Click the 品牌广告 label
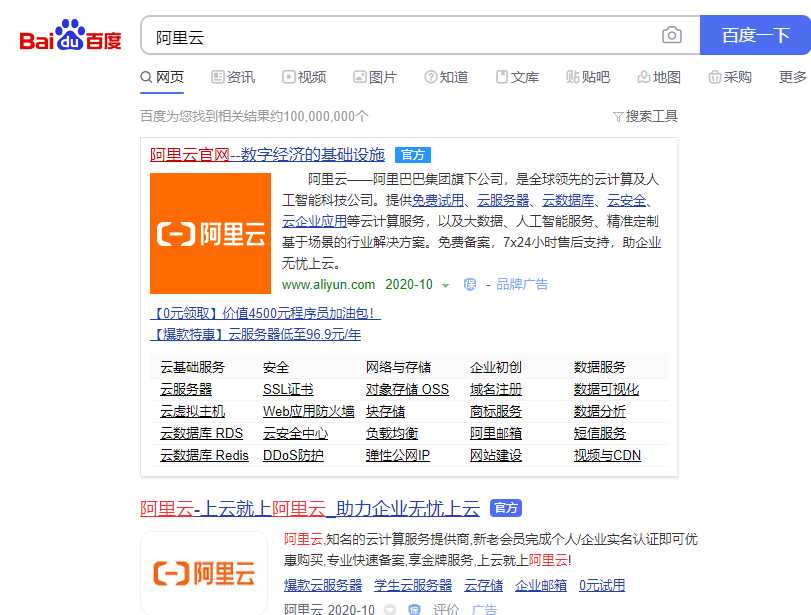Screen dimensions: 811x615 [x=522, y=284]
